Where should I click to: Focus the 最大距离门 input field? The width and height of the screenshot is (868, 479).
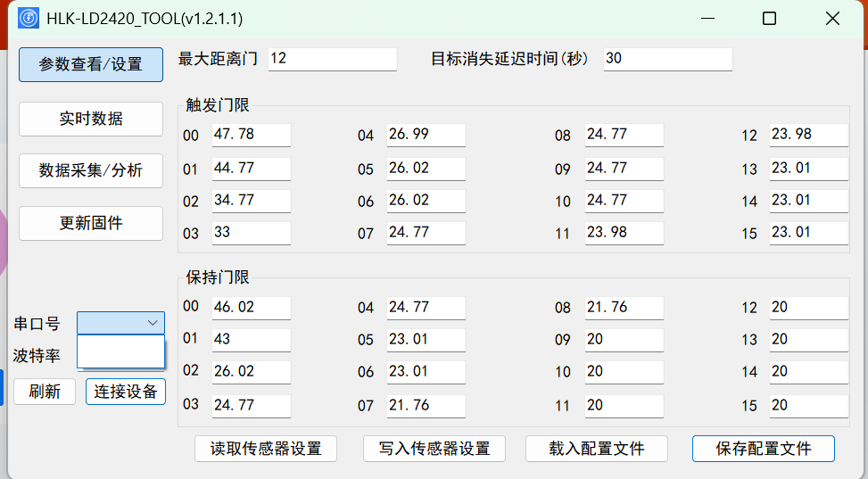pyautogui.click(x=332, y=59)
